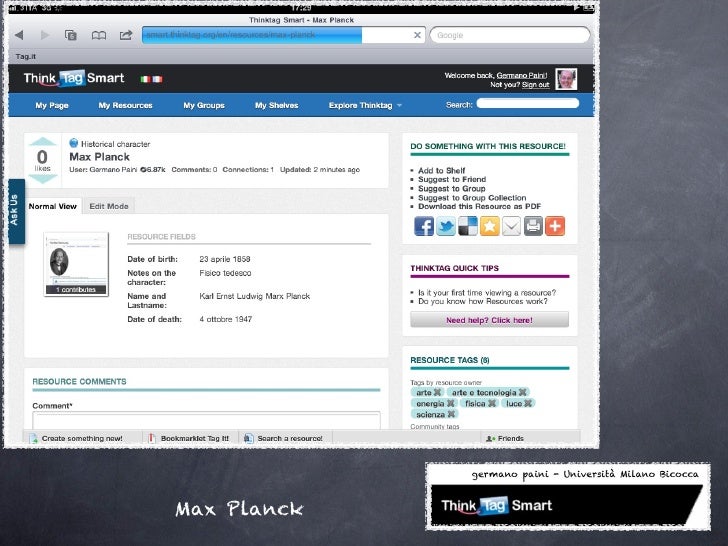
Task: Share via the Delicious icon
Action: [x=468, y=227]
